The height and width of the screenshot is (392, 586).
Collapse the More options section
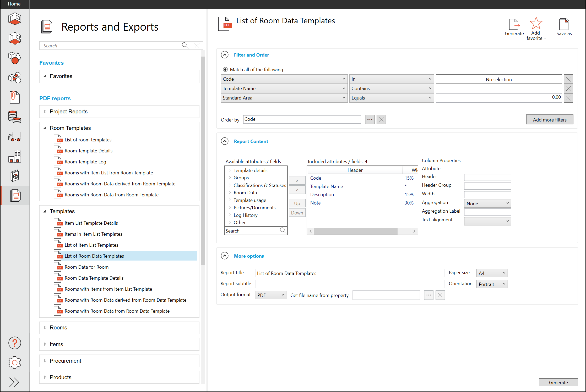click(225, 256)
